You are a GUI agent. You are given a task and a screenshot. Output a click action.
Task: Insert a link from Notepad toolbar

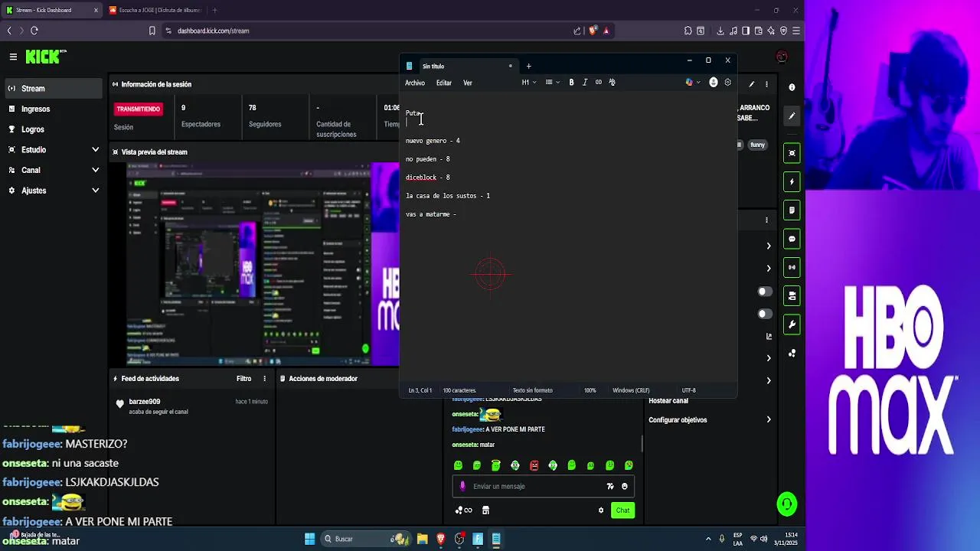point(599,83)
